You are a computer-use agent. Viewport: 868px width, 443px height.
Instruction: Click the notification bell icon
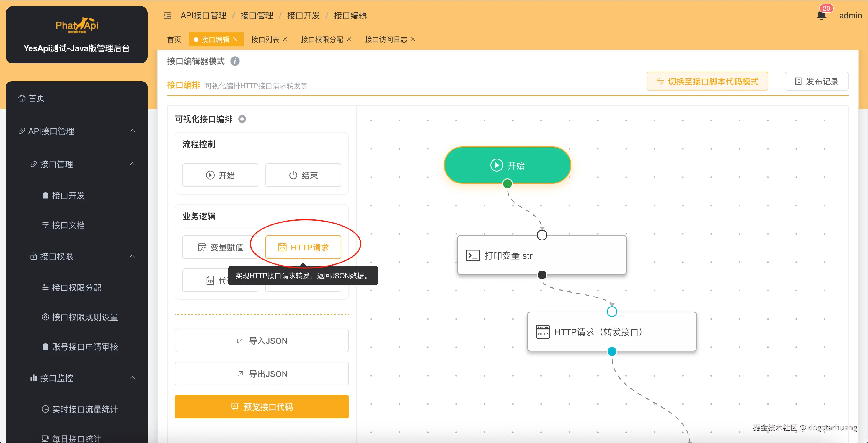tap(821, 16)
